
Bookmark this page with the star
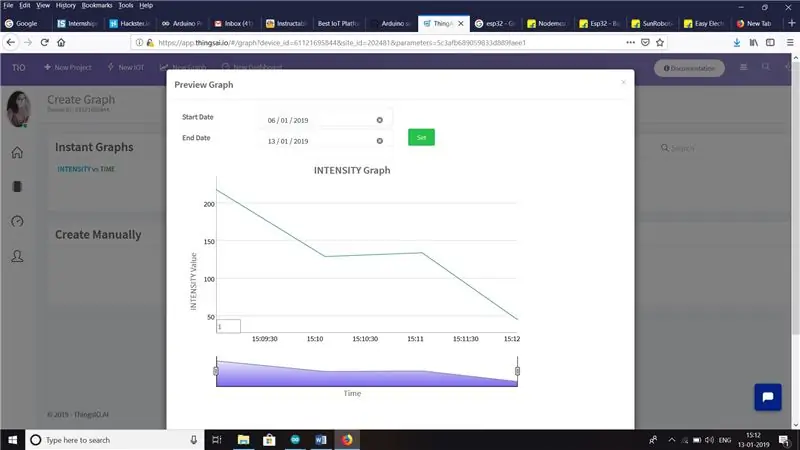[x=660, y=42]
